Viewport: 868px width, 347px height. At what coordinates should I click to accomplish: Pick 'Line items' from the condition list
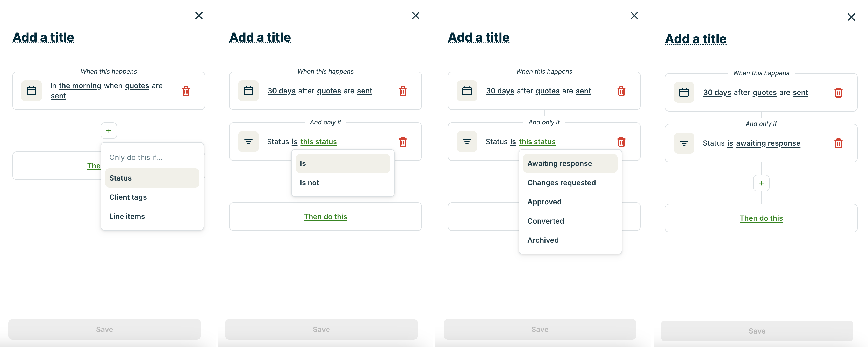[x=127, y=217]
